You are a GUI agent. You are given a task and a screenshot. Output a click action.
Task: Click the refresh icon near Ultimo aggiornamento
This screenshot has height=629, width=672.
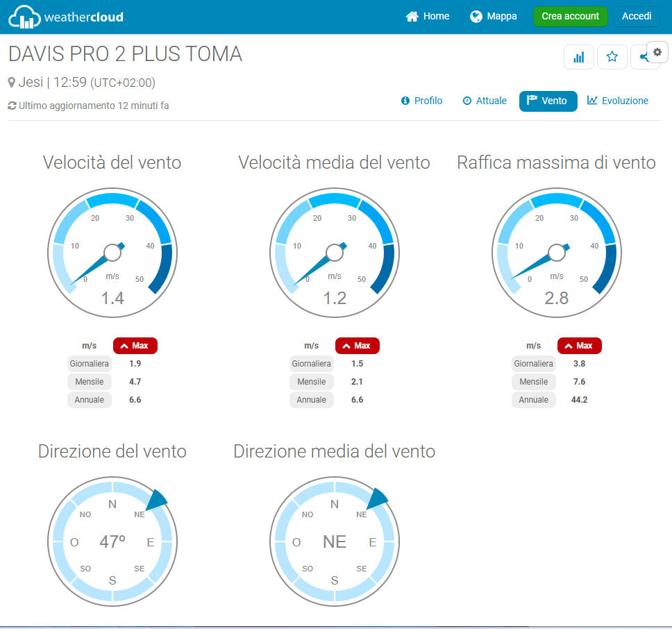click(12, 106)
